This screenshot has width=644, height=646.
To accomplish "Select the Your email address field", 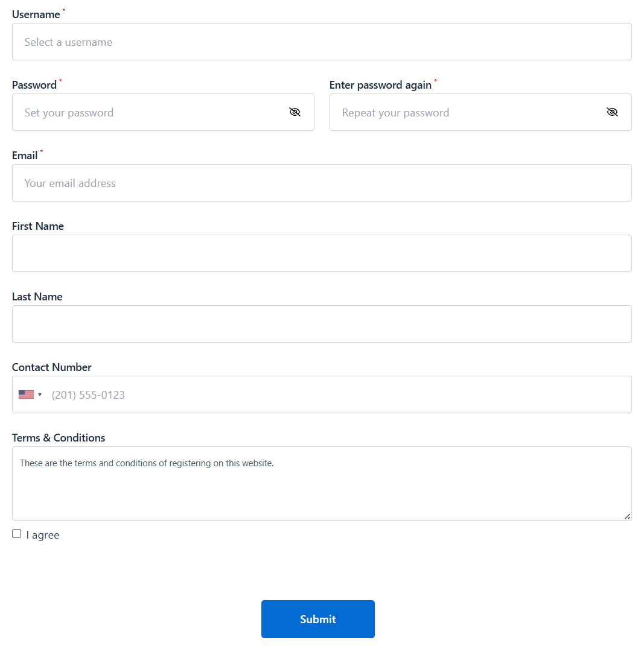I will [x=322, y=183].
